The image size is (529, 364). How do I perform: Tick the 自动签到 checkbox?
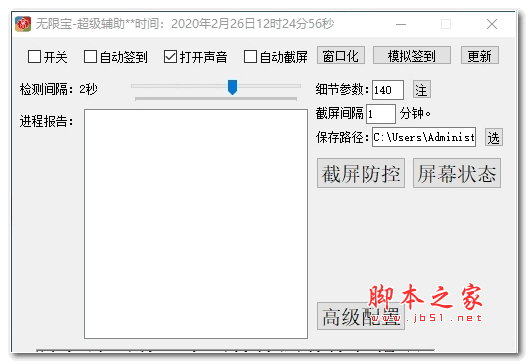click(90, 57)
